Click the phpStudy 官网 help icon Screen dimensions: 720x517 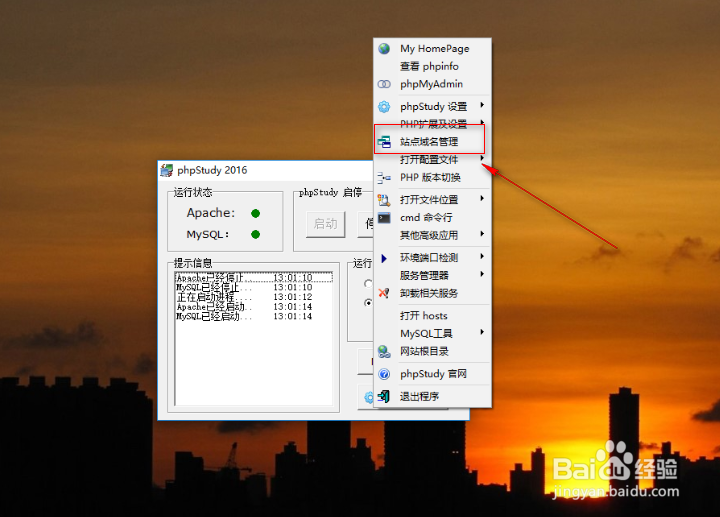coord(384,374)
